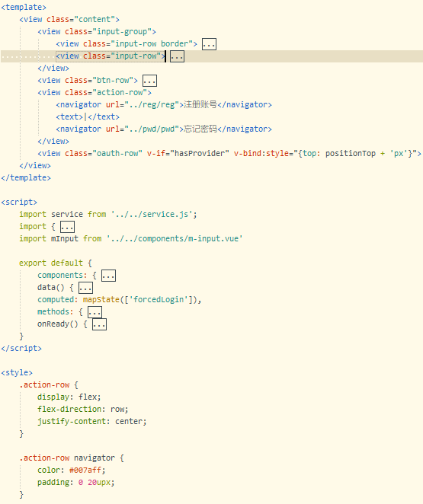Click flex-direction: row; declaration

[x=83, y=410]
